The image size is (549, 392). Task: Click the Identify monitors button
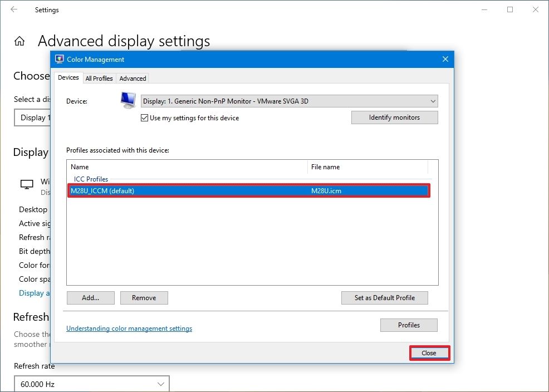pyautogui.click(x=394, y=117)
